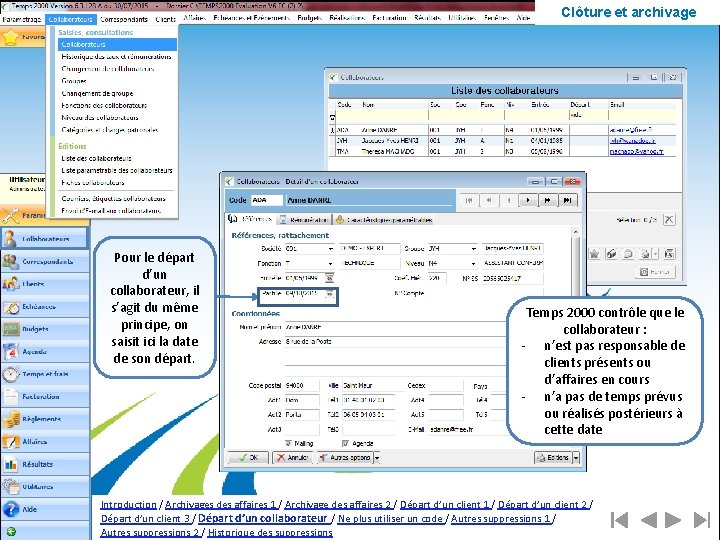The image size is (720, 540).
Task: Open the Correspondants menu
Action: 124,19
